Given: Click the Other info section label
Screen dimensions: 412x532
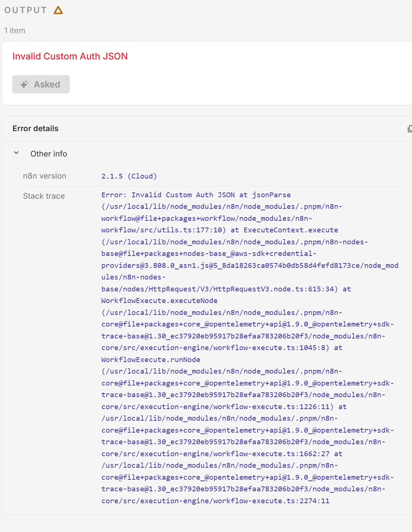Looking at the screenshot, I should [49, 154].
